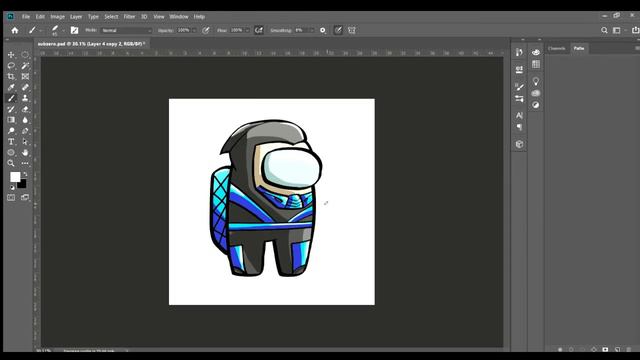
Task: Open the Character panel icon
Action: click(x=519, y=116)
